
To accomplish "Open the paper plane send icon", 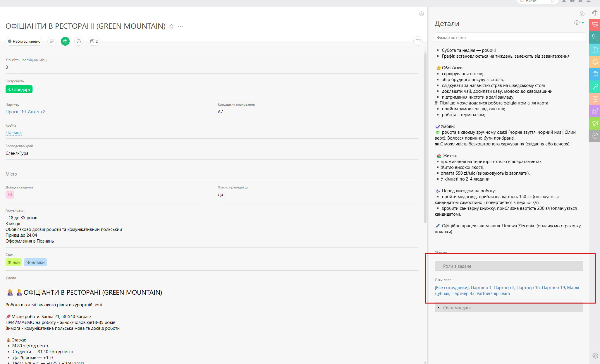I will [595, 123].
